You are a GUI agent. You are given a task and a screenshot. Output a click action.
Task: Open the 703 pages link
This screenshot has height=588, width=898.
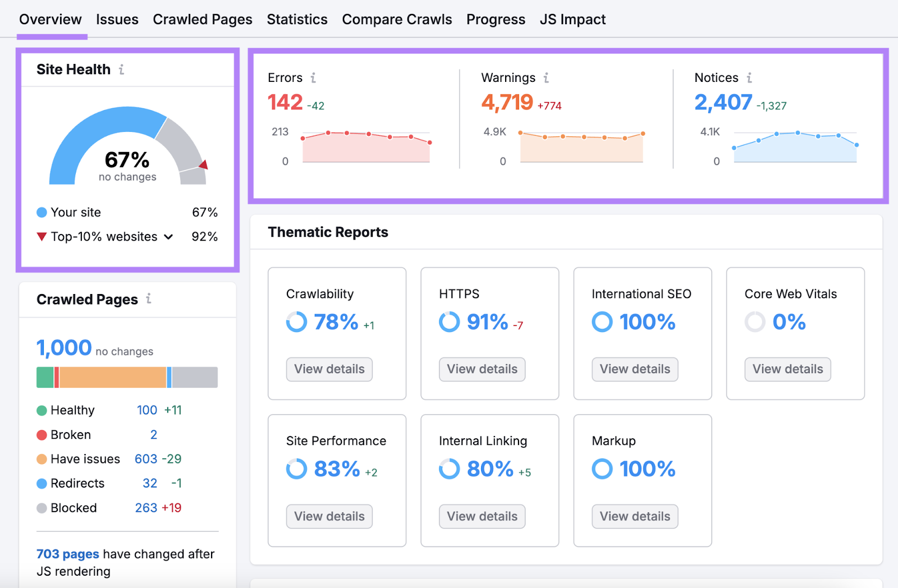click(68, 554)
